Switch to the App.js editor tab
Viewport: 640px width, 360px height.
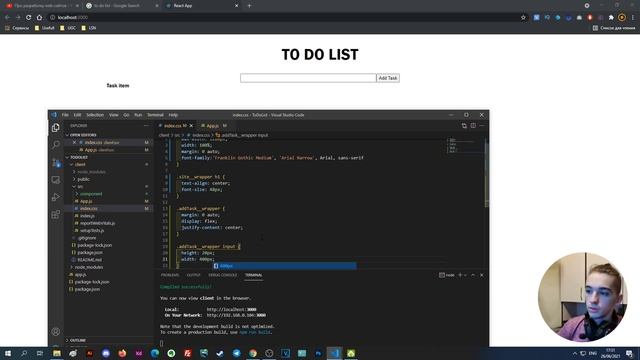[212, 126]
